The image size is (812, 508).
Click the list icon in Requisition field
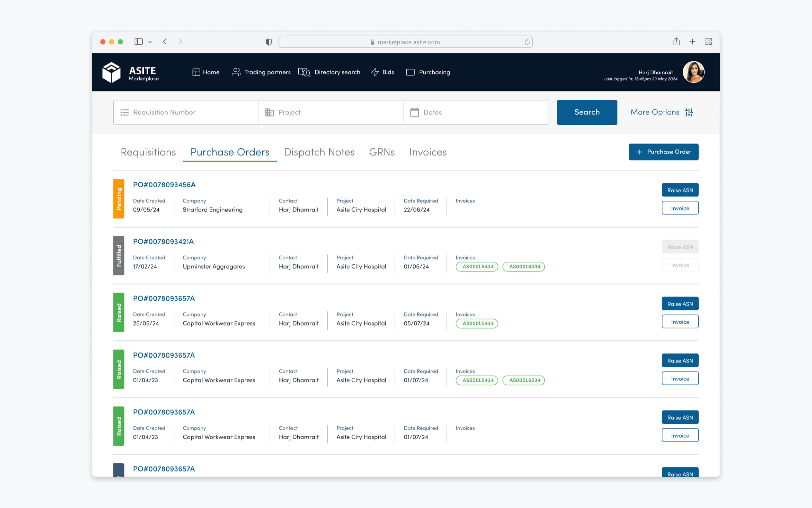coord(125,112)
